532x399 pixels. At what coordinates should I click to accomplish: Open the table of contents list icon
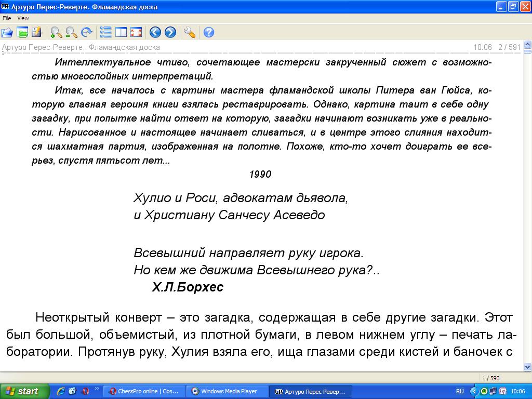click(106, 33)
